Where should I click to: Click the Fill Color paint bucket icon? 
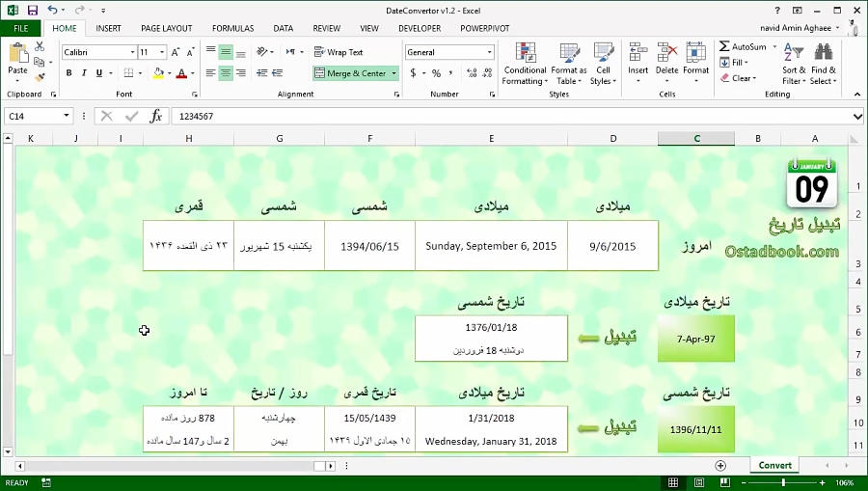coord(159,73)
